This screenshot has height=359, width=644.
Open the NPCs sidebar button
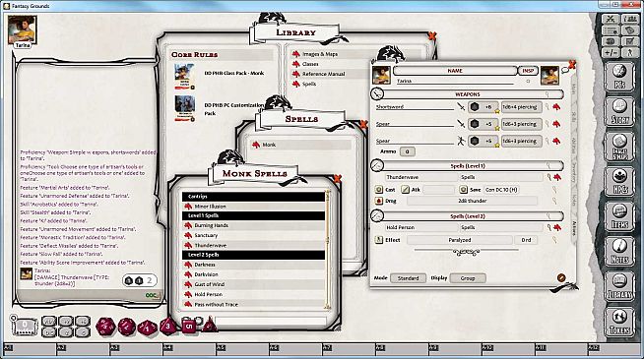(619, 181)
